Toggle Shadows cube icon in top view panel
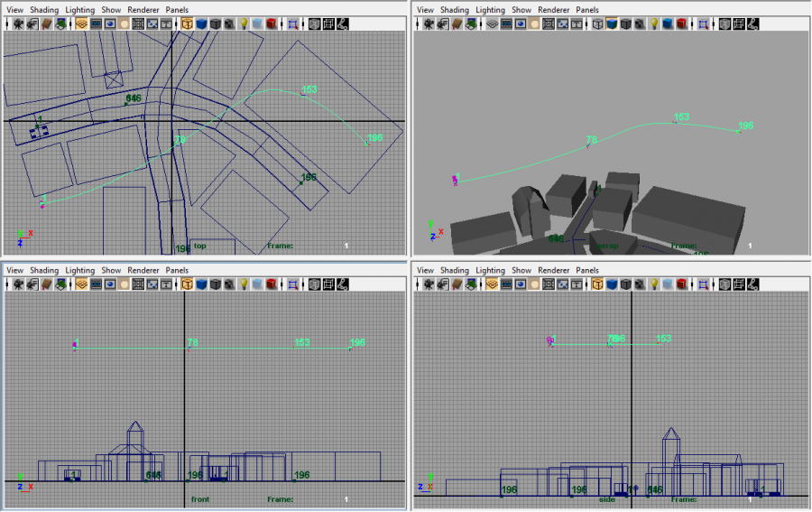 [x=257, y=23]
